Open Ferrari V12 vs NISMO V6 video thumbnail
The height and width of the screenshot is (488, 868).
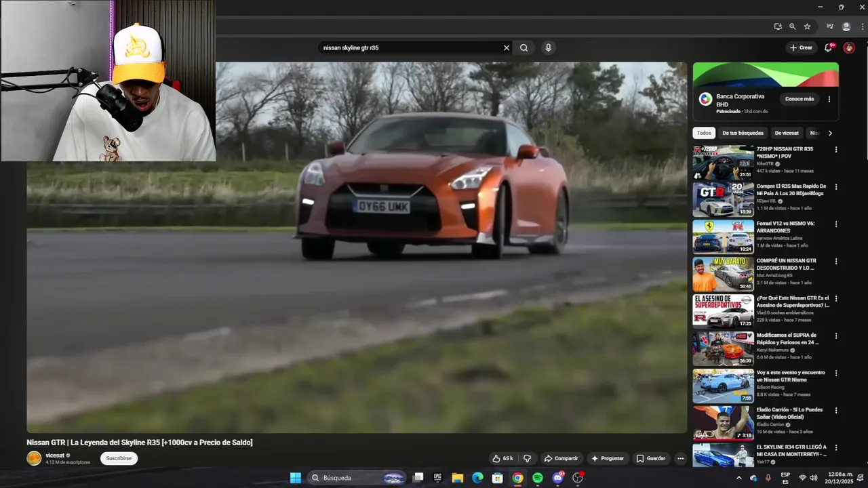[723, 237]
